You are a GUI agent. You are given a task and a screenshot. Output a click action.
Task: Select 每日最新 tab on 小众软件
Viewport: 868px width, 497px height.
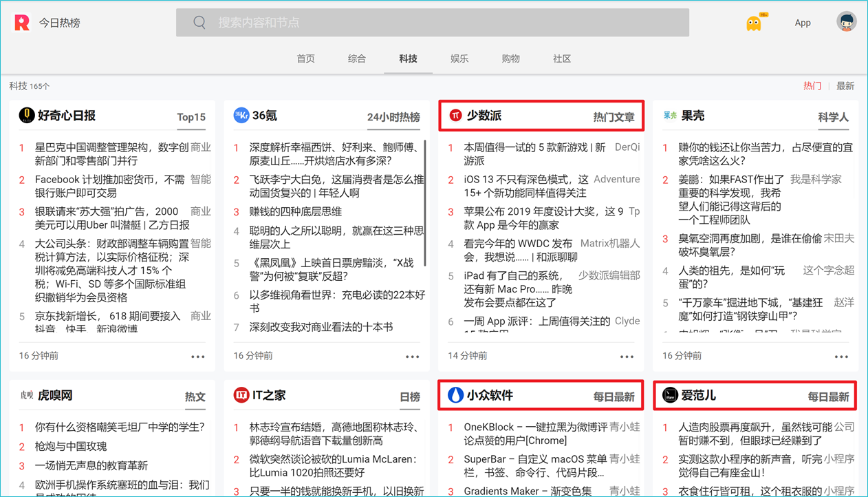(614, 397)
